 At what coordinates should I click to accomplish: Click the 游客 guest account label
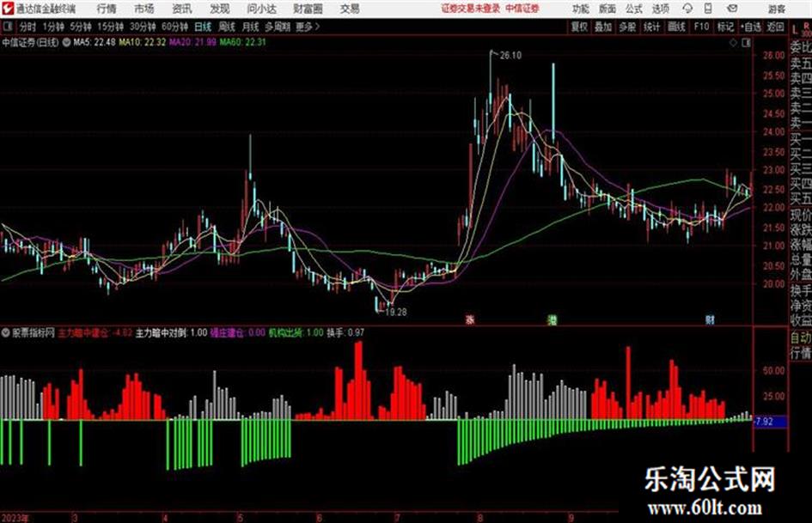tap(776, 9)
